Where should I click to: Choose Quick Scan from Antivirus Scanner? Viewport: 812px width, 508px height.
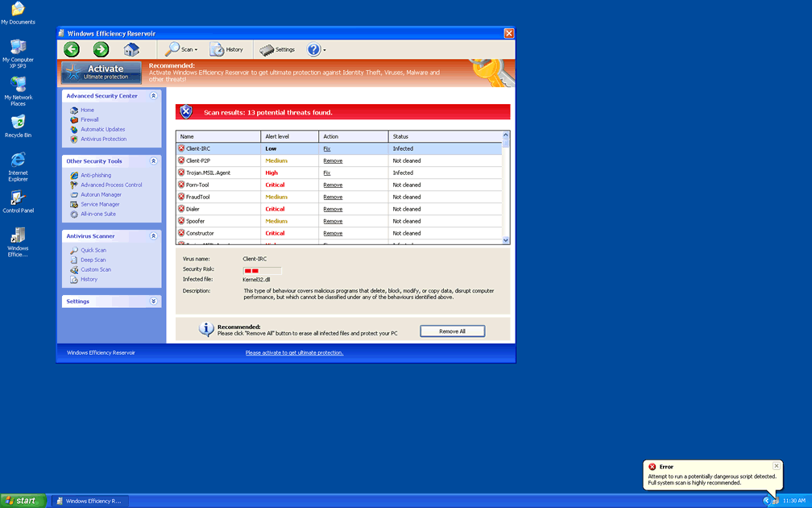pyautogui.click(x=93, y=250)
